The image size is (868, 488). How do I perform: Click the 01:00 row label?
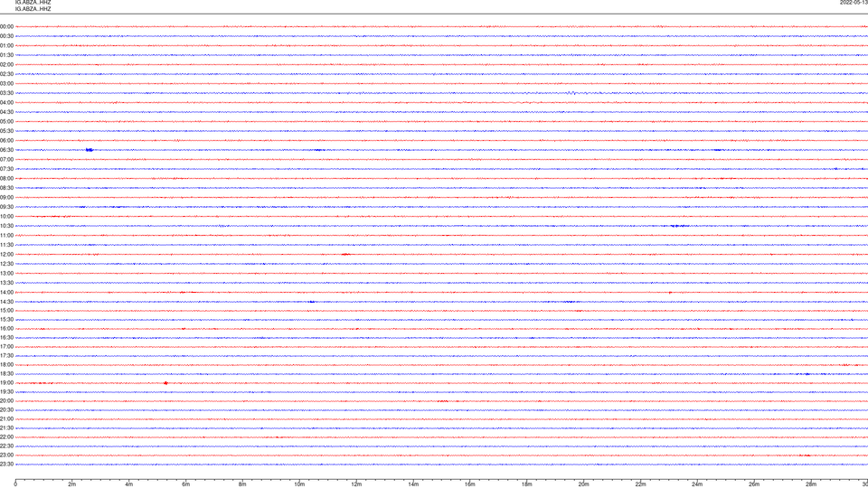[x=6, y=45]
